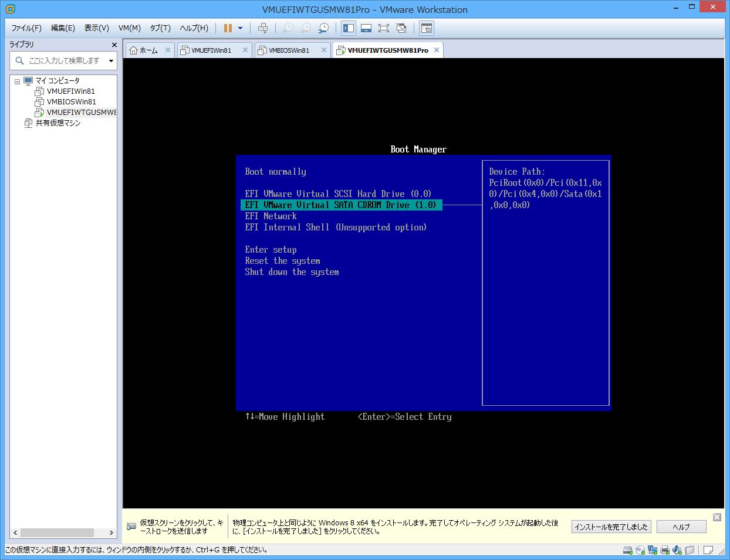Click the Unity mode toolbar icon

[x=401, y=28]
